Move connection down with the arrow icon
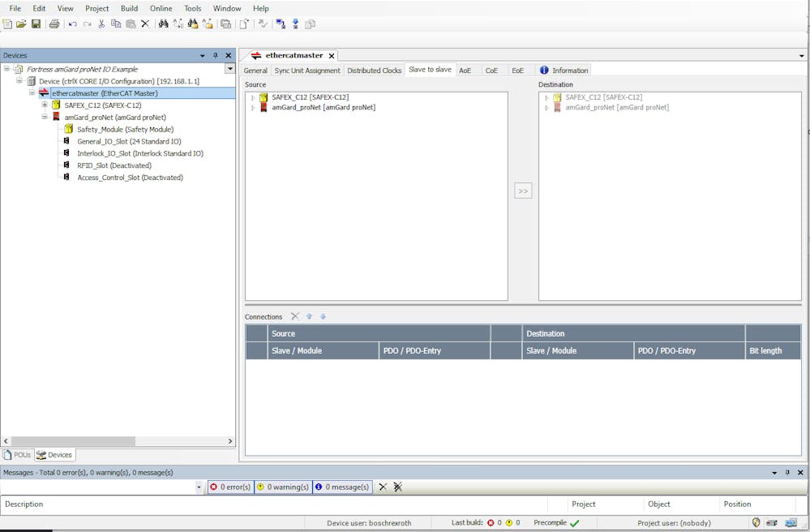The width and height of the screenshot is (810, 532). 323,316
